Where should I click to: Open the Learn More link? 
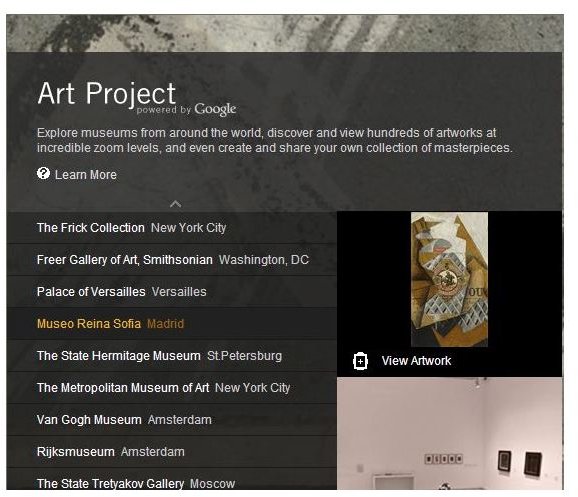[86, 174]
